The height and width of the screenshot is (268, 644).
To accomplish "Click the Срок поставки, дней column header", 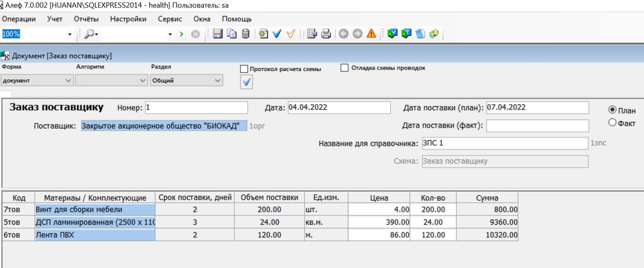I will click(x=194, y=198).
